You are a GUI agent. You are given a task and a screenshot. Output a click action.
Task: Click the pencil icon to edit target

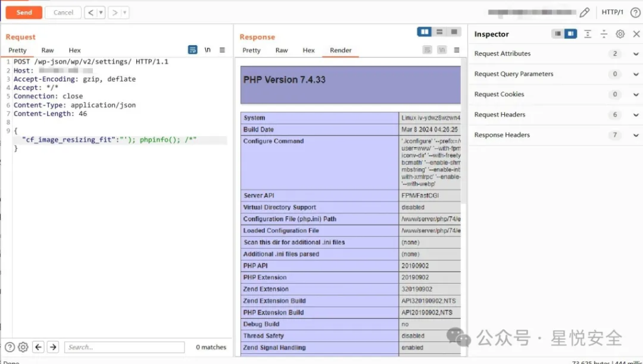(x=585, y=13)
